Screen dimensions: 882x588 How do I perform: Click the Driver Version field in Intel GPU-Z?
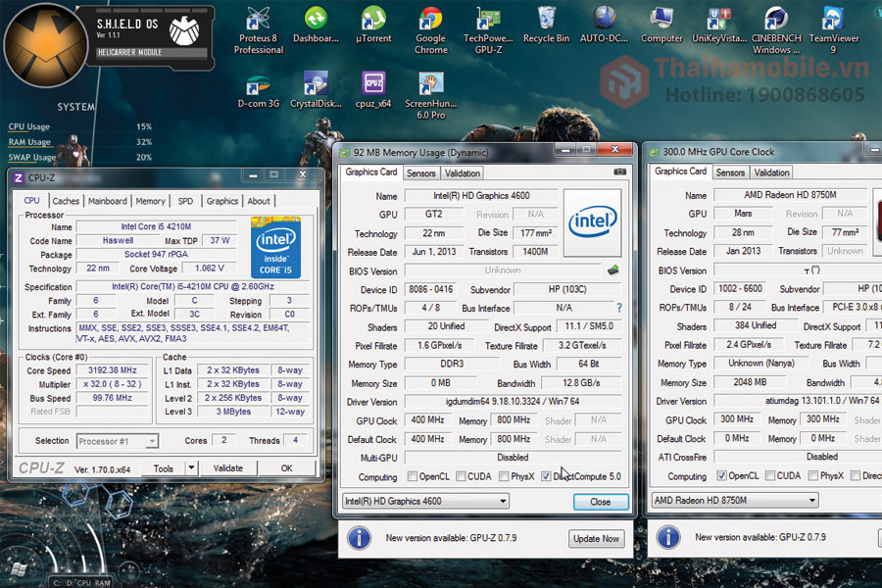[x=513, y=402]
